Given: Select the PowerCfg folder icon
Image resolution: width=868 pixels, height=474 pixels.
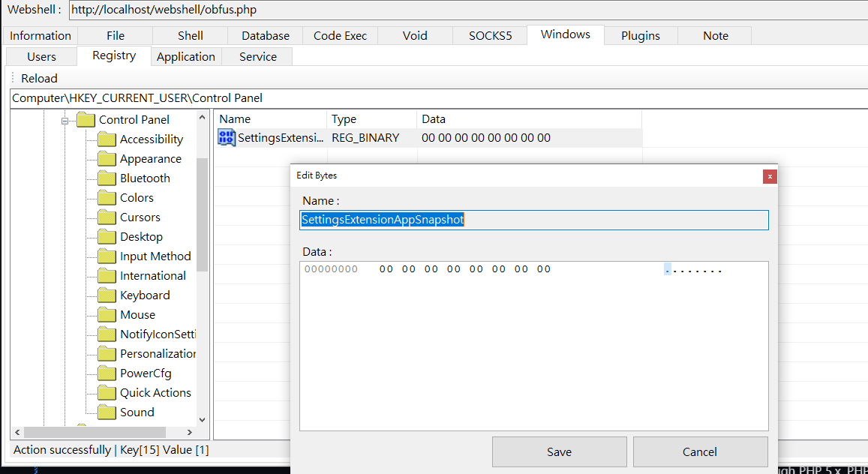Looking at the screenshot, I should 107,373.
